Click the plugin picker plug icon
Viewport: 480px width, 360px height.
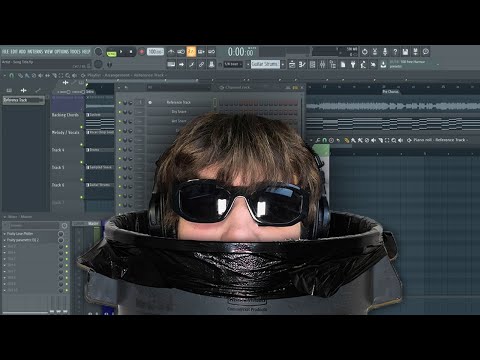pyautogui.click(x=353, y=64)
